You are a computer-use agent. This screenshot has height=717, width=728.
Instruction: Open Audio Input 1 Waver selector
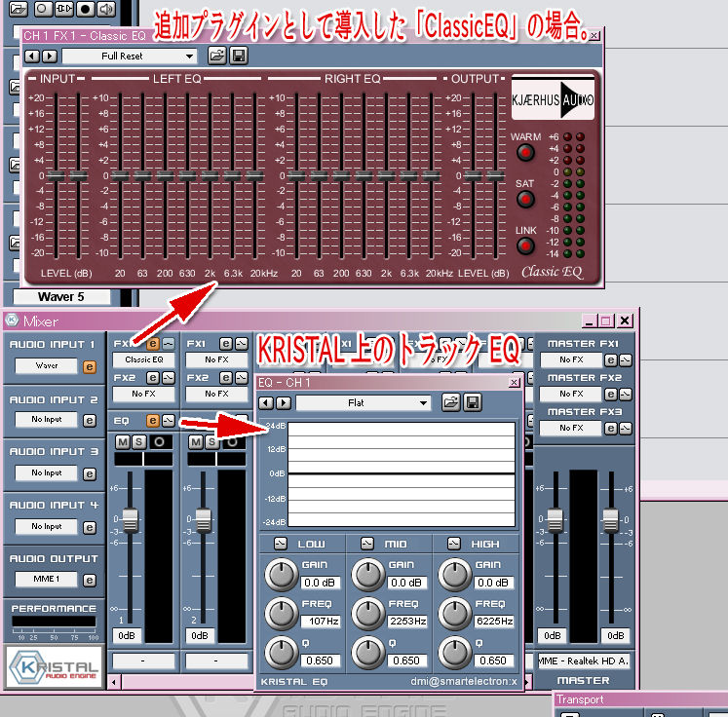pos(46,365)
